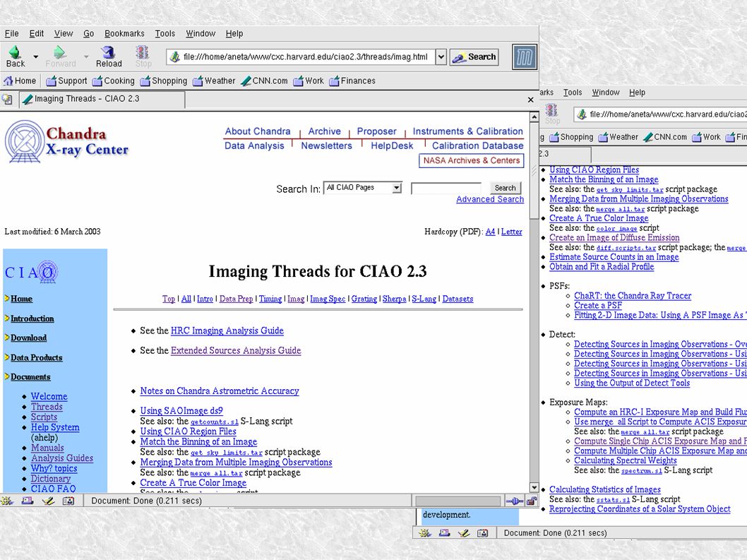
Task: Open the Forward history dropdown arrow
Action: point(86,56)
